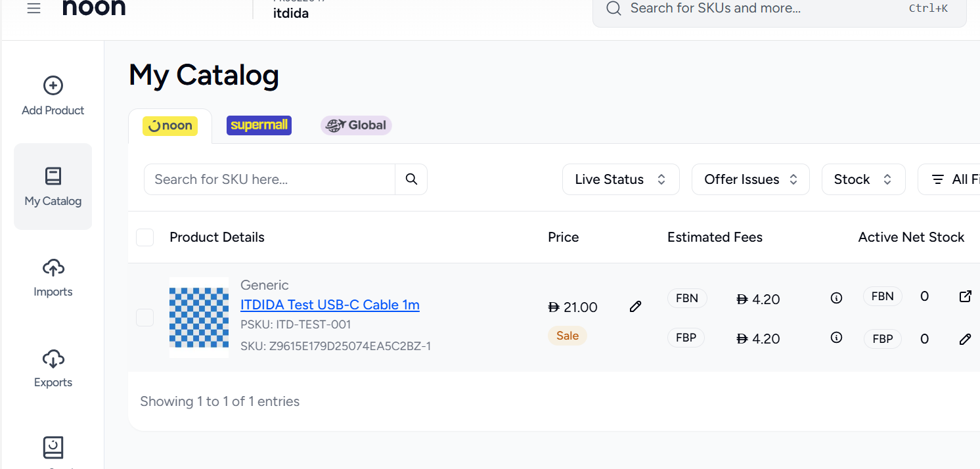
Task: Click the FBN badge in Estimated Fees
Action: 687,298
